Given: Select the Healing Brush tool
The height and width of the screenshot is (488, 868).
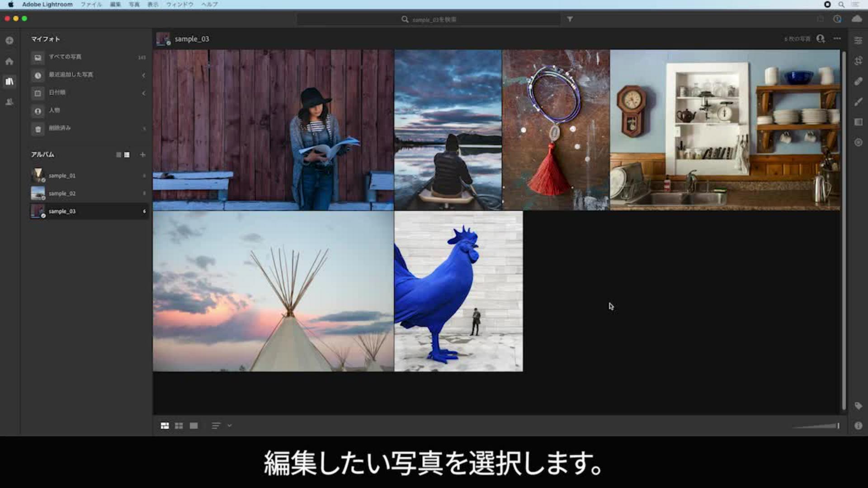Looking at the screenshot, I should pyautogui.click(x=858, y=81).
